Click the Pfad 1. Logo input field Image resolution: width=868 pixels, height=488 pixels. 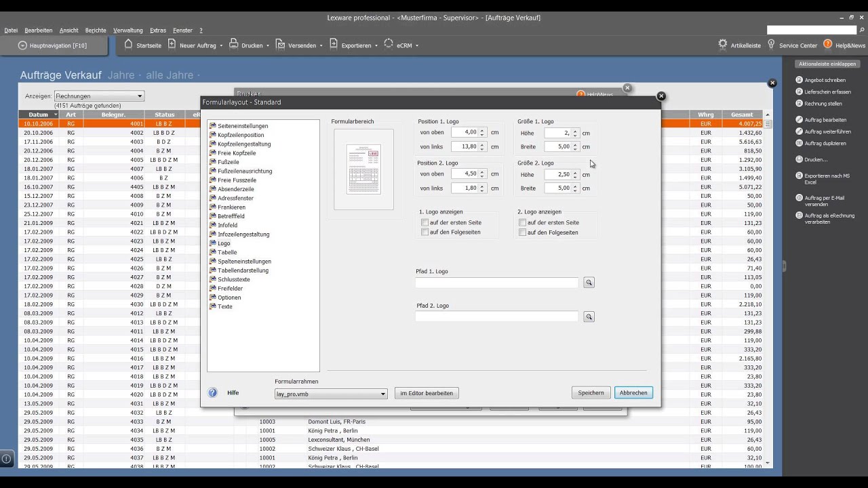tap(496, 283)
